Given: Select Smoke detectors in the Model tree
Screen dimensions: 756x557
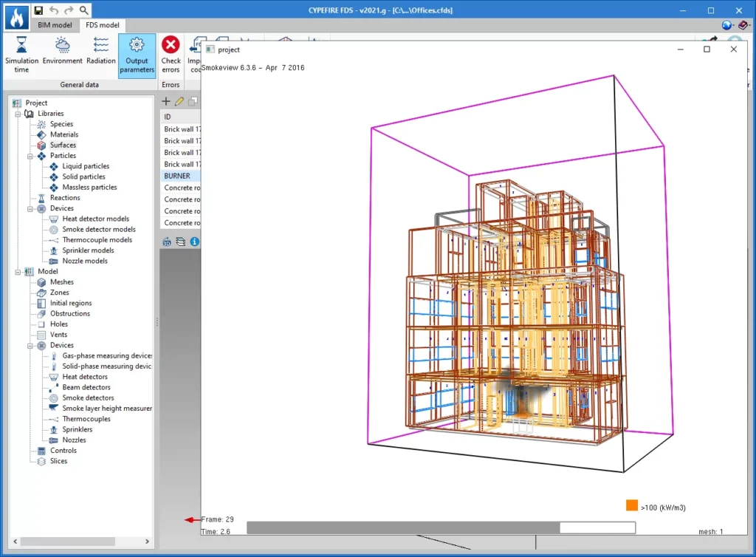Looking at the screenshot, I should 87,398.
